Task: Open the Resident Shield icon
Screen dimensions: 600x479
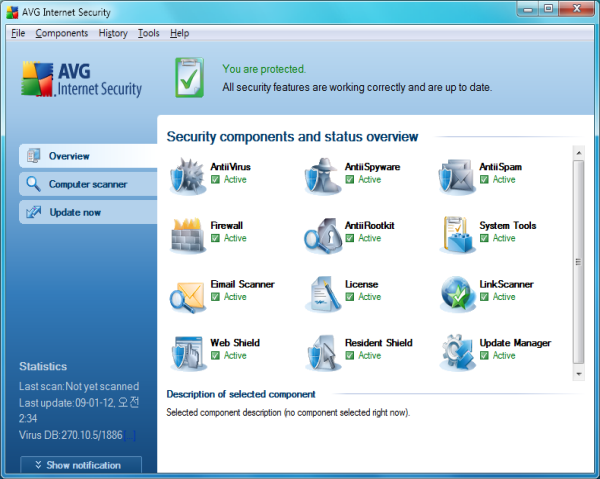Action: coord(322,353)
